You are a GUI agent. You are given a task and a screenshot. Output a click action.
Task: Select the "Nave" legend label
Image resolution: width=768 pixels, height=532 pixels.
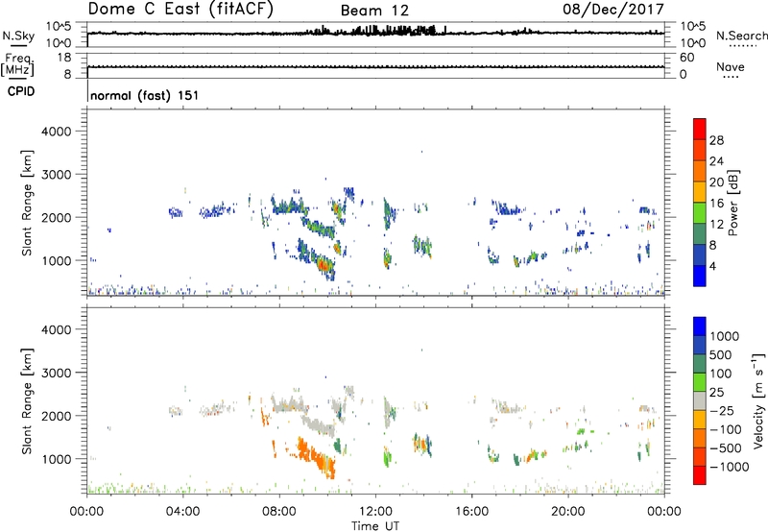point(731,66)
